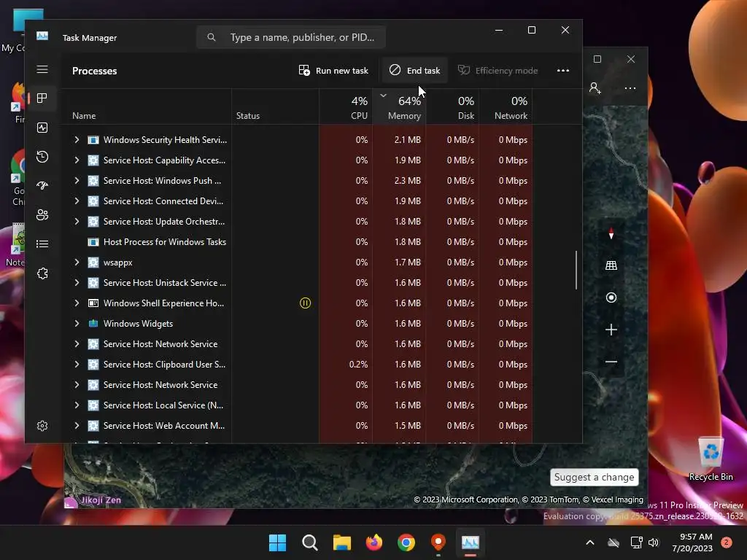Click the sign-in person icon in Maps
Screen dimensions: 747x560
595,88
